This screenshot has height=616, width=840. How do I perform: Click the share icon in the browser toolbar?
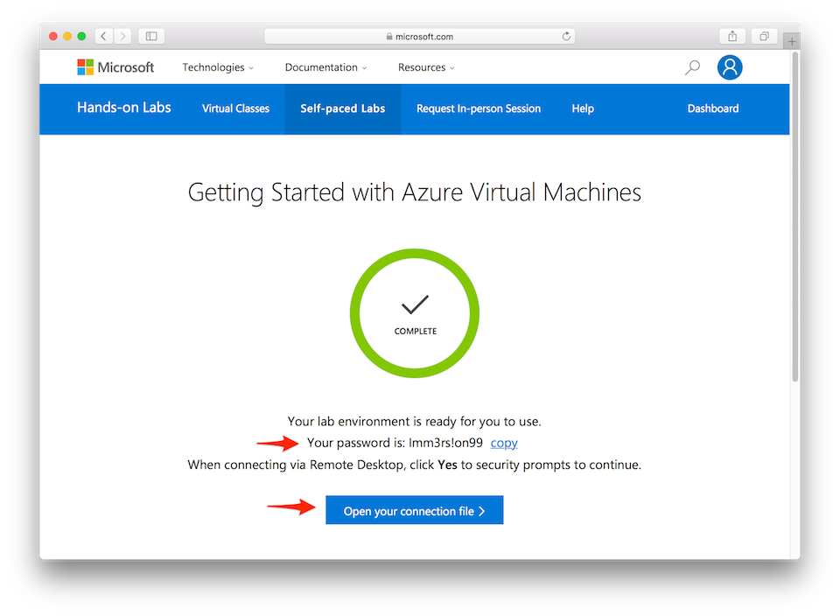click(x=732, y=36)
